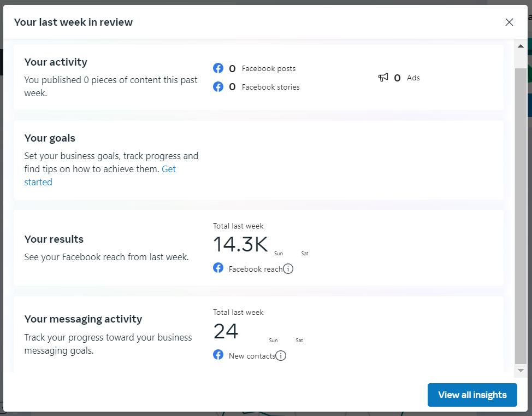Select the 24 new contacts total

226,331
